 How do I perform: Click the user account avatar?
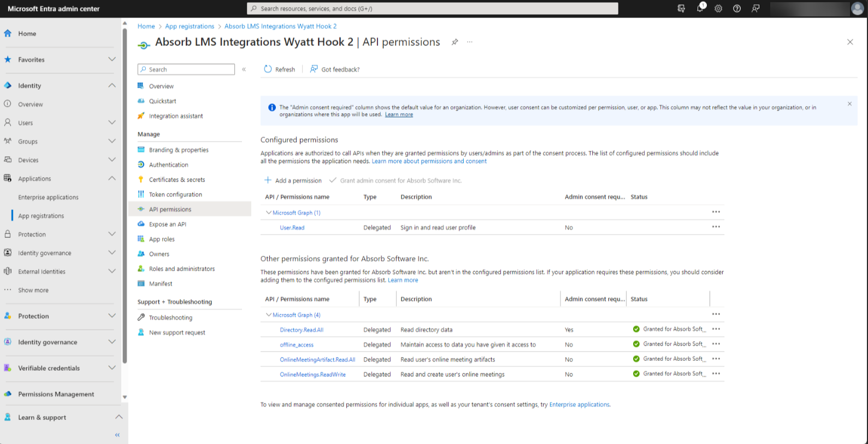pos(857,8)
